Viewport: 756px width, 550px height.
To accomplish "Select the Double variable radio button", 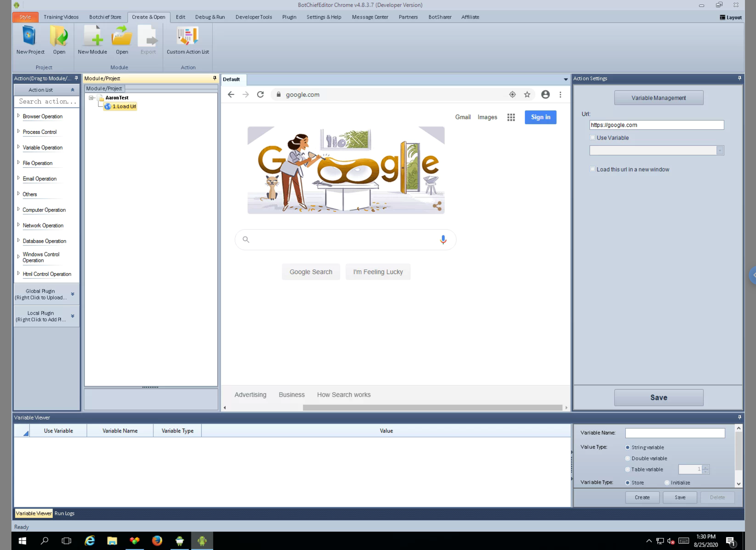I will click(x=628, y=458).
